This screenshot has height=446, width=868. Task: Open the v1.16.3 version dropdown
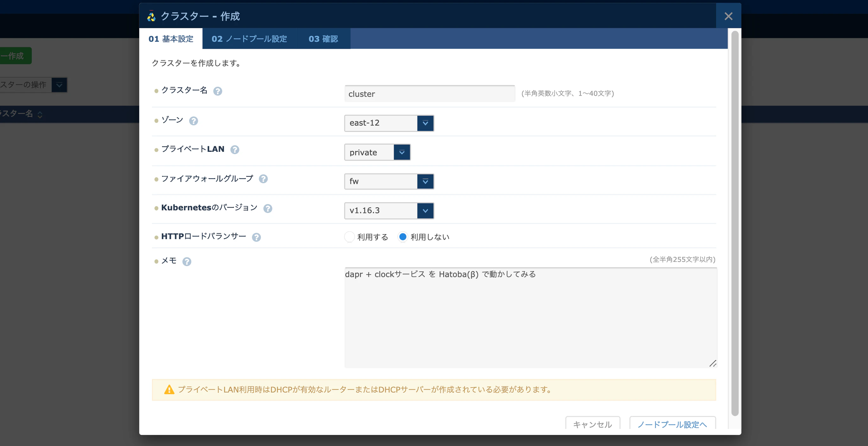pyautogui.click(x=389, y=211)
